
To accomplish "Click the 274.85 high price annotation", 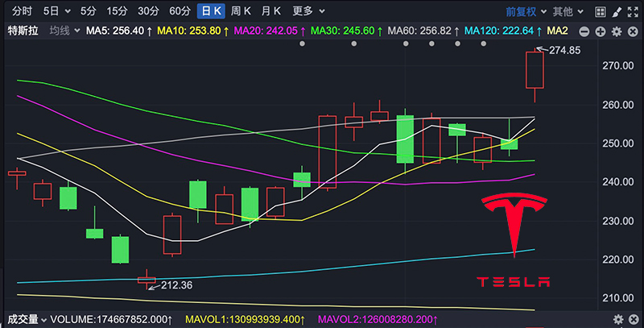I will pos(565,51).
